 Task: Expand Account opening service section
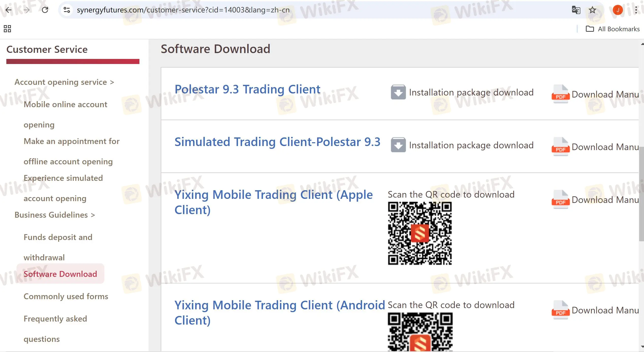coord(64,82)
